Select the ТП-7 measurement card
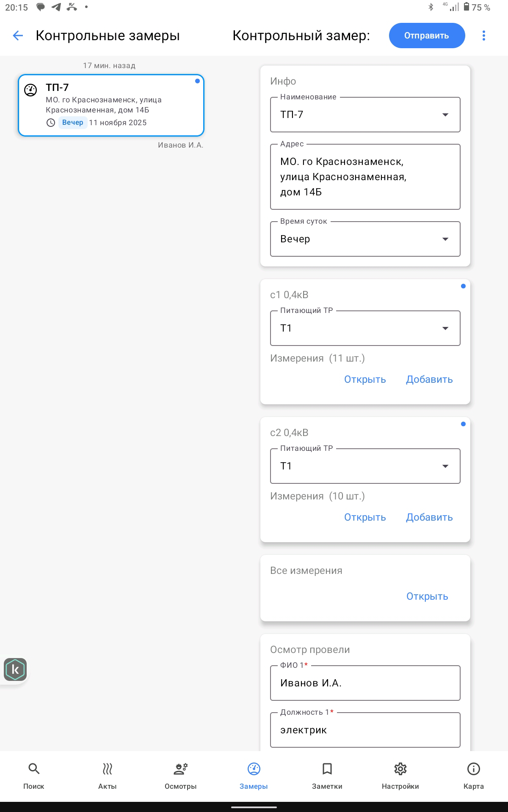The image size is (508, 812). 111,105
